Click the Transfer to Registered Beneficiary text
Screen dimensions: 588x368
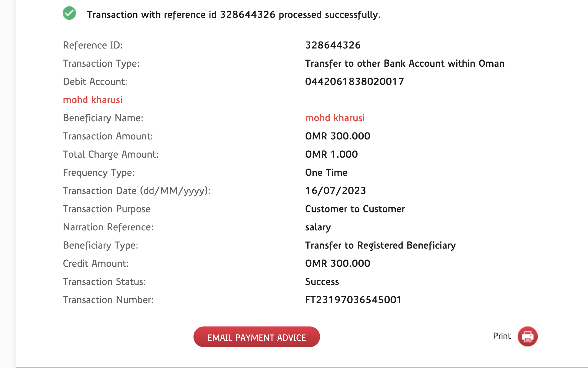tap(380, 245)
